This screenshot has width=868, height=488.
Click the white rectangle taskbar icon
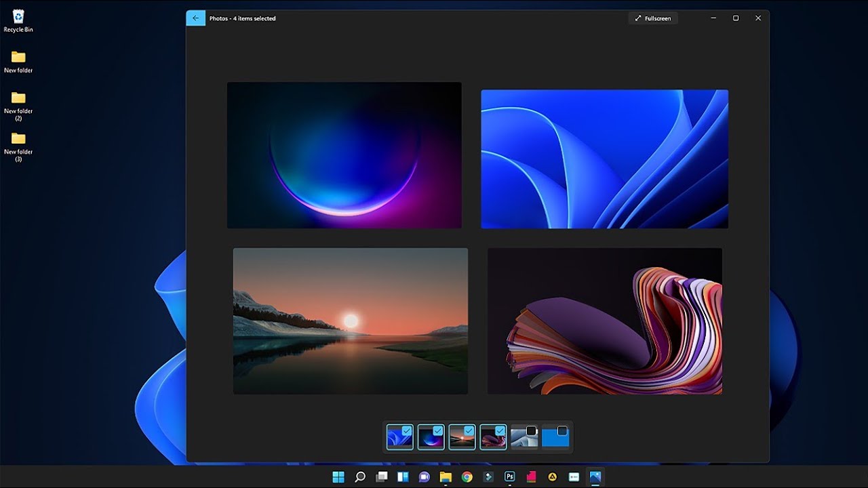pyautogui.click(x=574, y=476)
